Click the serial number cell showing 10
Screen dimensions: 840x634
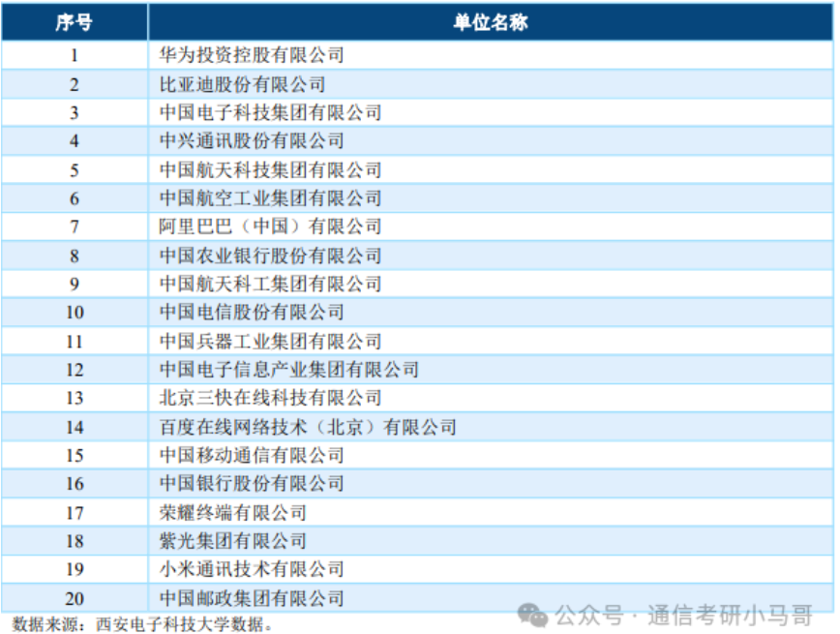76,312
